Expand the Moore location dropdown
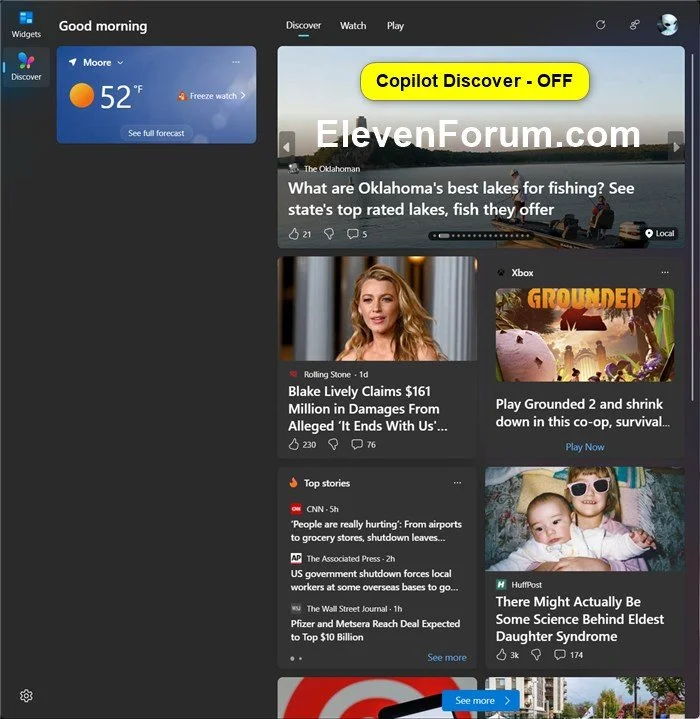Image resolution: width=700 pixels, height=719 pixels. (120, 62)
